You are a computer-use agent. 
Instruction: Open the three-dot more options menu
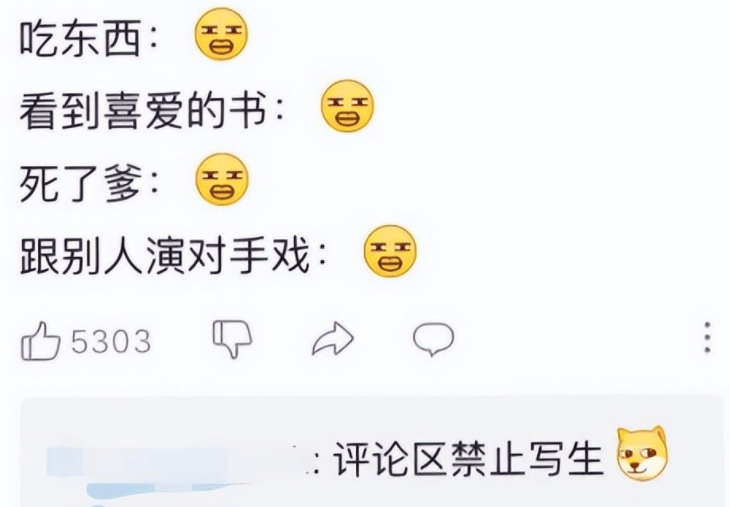pyautogui.click(x=707, y=337)
